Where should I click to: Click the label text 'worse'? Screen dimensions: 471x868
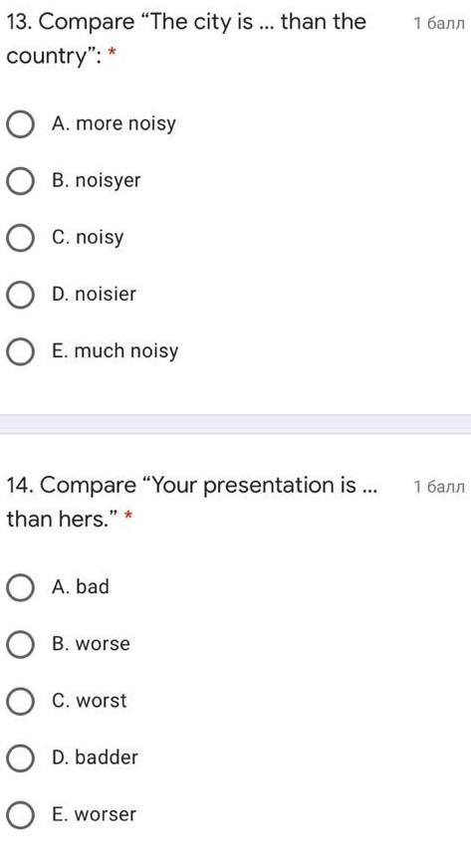[103, 644]
